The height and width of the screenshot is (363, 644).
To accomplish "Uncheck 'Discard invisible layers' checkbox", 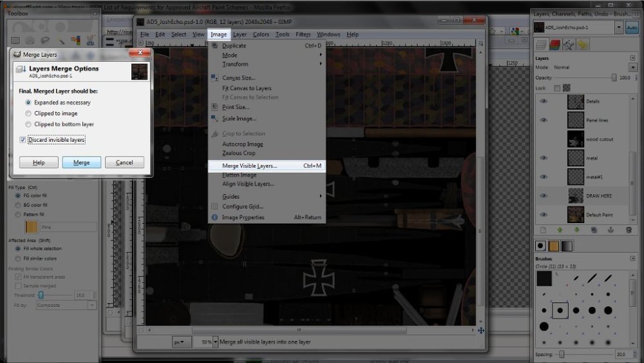I will [23, 139].
